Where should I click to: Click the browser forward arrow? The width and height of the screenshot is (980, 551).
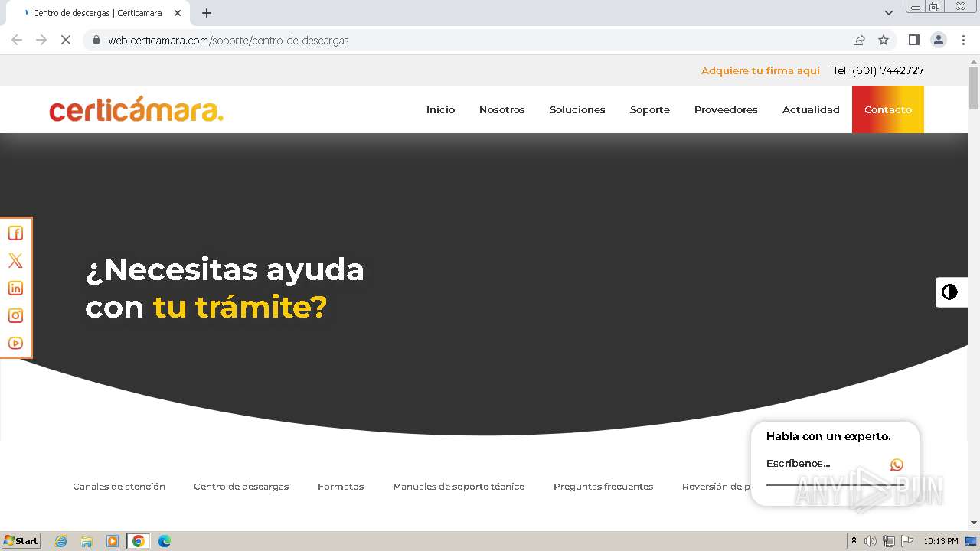pyautogui.click(x=41, y=40)
